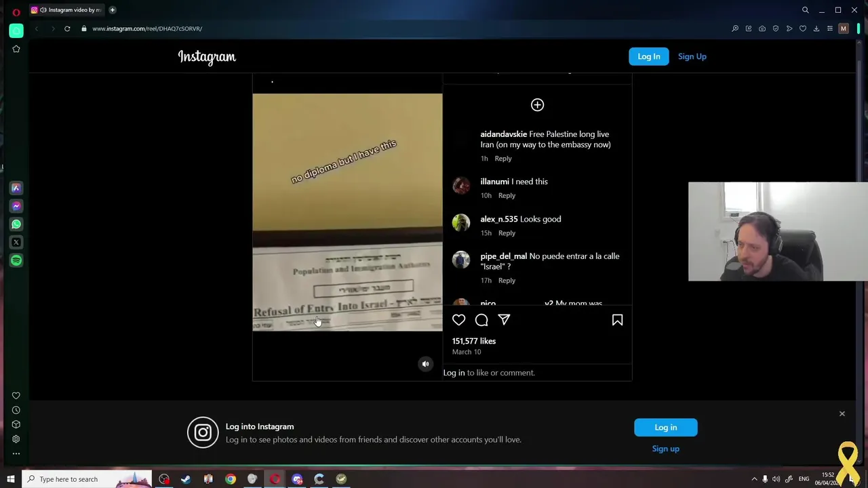The image size is (868, 488).
Task: Open a new browser tab with plus button
Action: [113, 10]
